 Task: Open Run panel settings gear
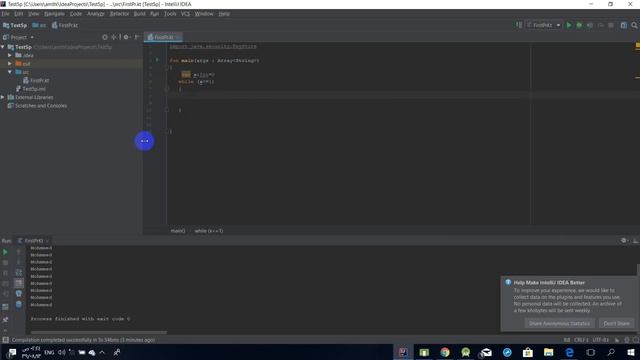point(624,240)
